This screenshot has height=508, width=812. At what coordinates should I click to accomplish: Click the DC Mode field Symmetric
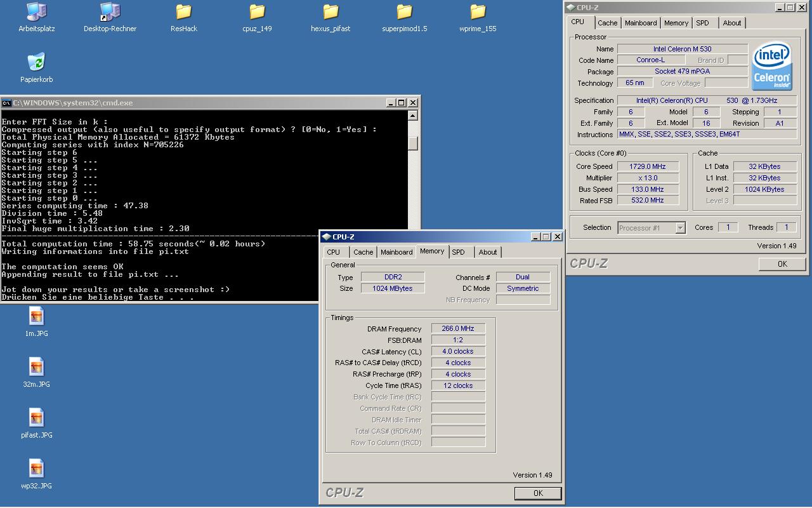click(523, 289)
